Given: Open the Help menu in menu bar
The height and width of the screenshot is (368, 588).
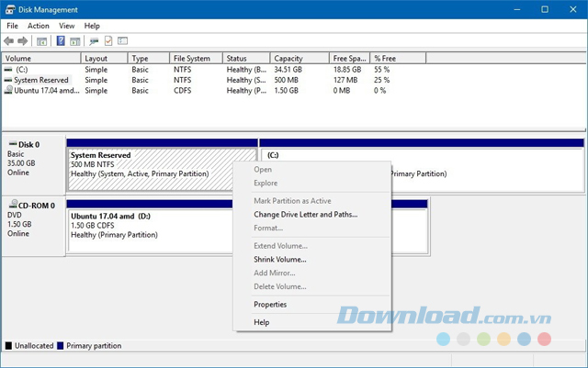Looking at the screenshot, I should (92, 26).
